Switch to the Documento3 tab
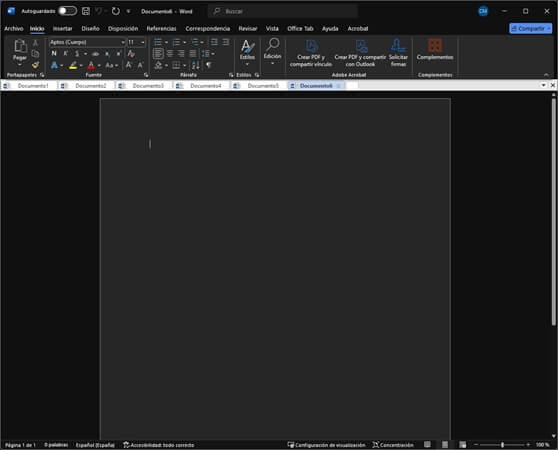The image size is (558, 450). (148, 86)
